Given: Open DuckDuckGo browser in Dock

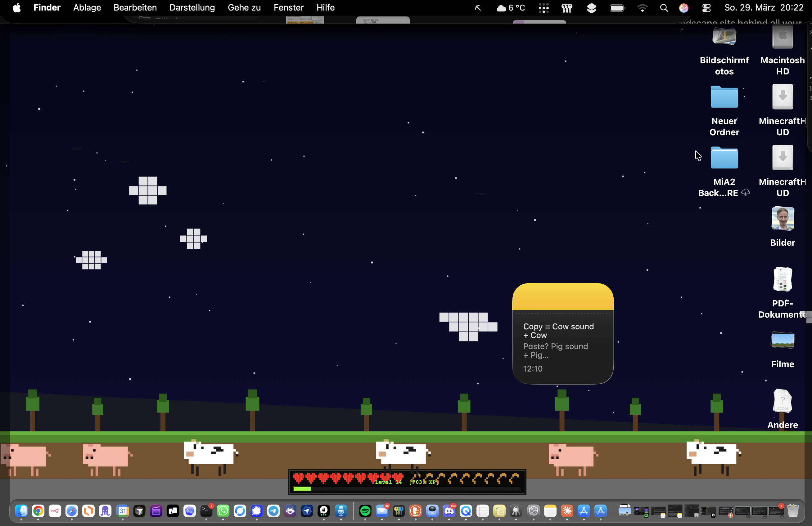Looking at the screenshot, I should tap(416, 511).
